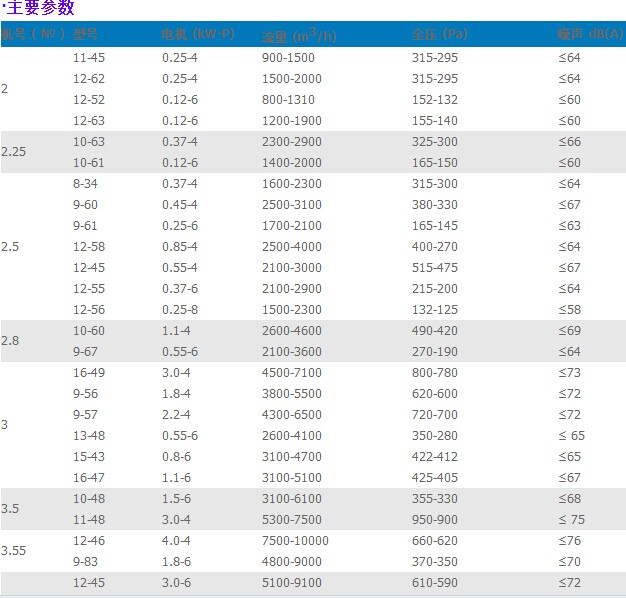The height and width of the screenshot is (598, 626).
Task: Select flow value 800-1310
Action: [288, 99]
